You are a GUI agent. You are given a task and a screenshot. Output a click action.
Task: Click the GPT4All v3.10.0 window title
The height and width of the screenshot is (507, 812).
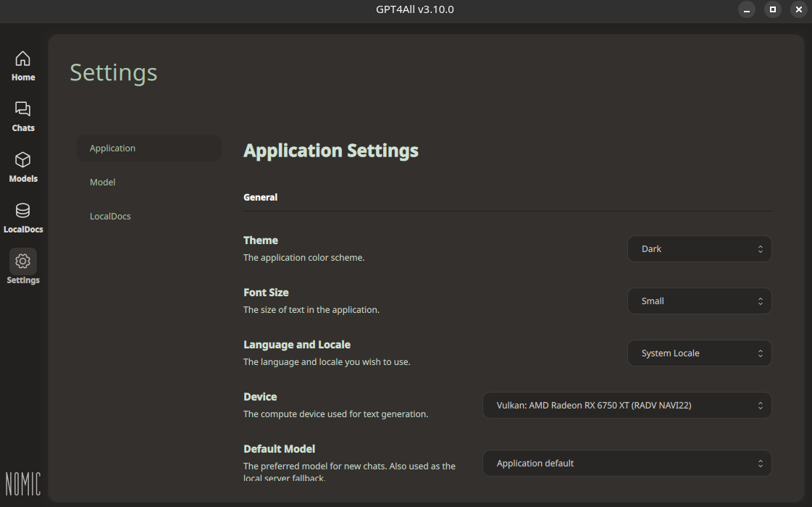point(415,10)
